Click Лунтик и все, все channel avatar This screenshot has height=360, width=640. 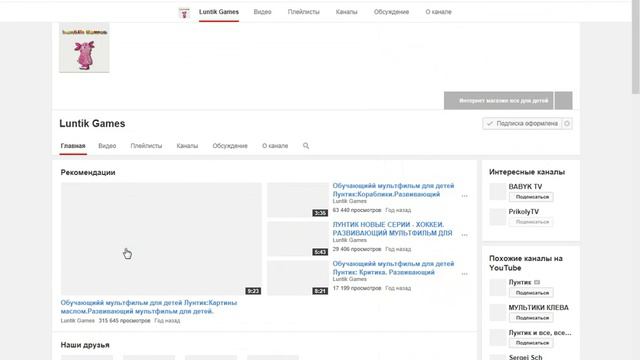point(498,338)
